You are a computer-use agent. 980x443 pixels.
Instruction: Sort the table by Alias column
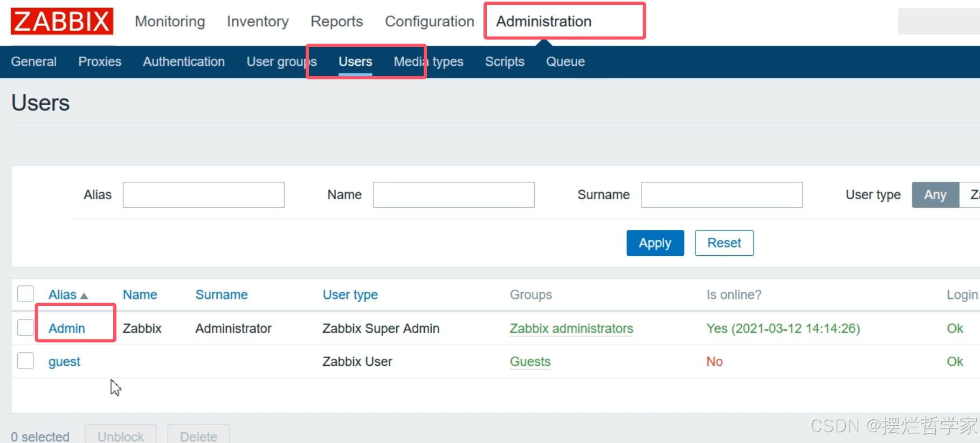pyautogui.click(x=68, y=295)
